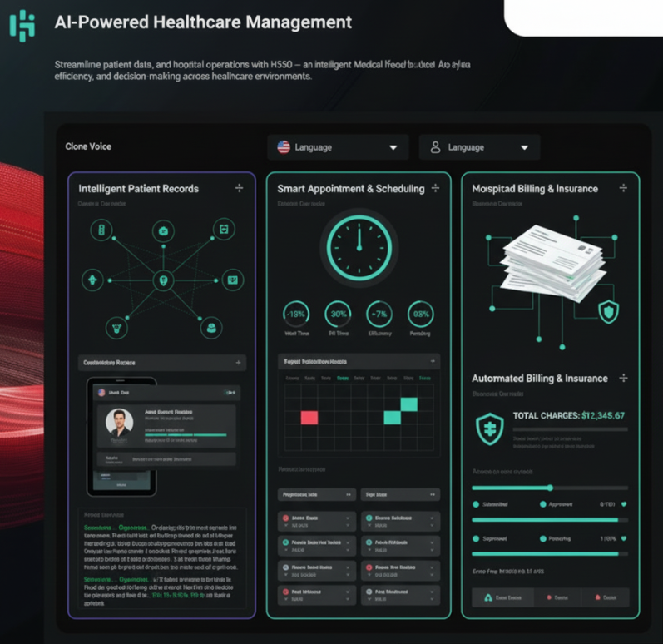Click the camera node icon in Patient Records
The width and height of the screenshot is (663, 644).
(x=164, y=230)
